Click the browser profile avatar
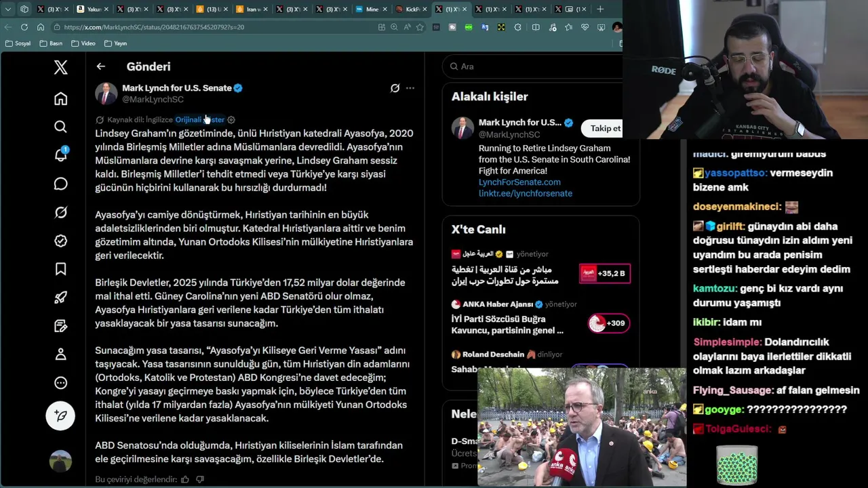 [616, 27]
